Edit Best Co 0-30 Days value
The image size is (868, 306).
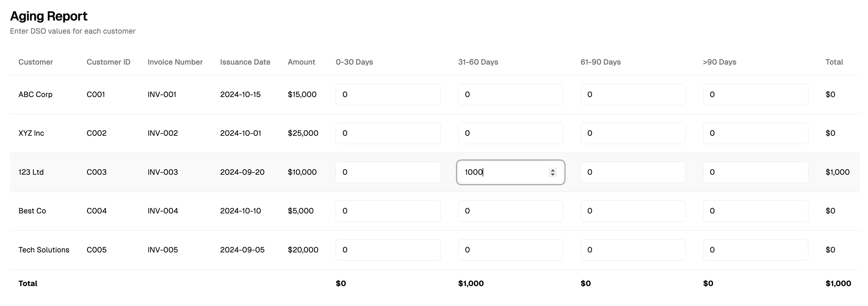pyautogui.click(x=388, y=211)
